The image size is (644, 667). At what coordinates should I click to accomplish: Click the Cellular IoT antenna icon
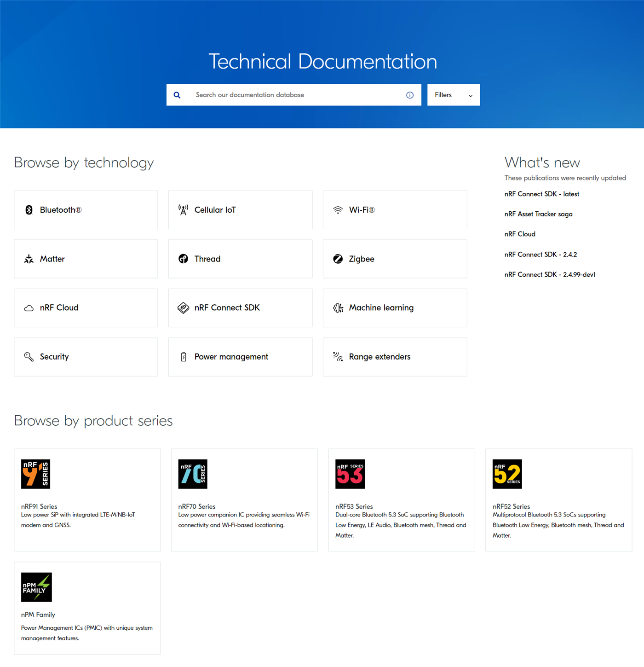(x=183, y=210)
